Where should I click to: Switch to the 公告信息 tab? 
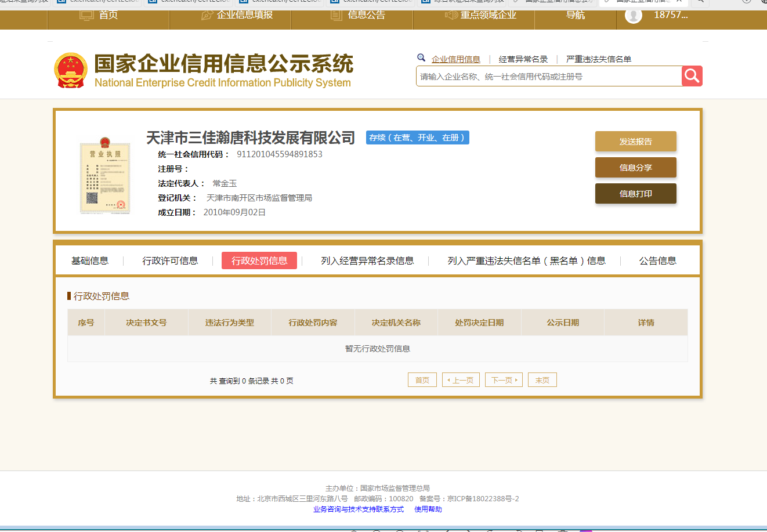point(658,261)
